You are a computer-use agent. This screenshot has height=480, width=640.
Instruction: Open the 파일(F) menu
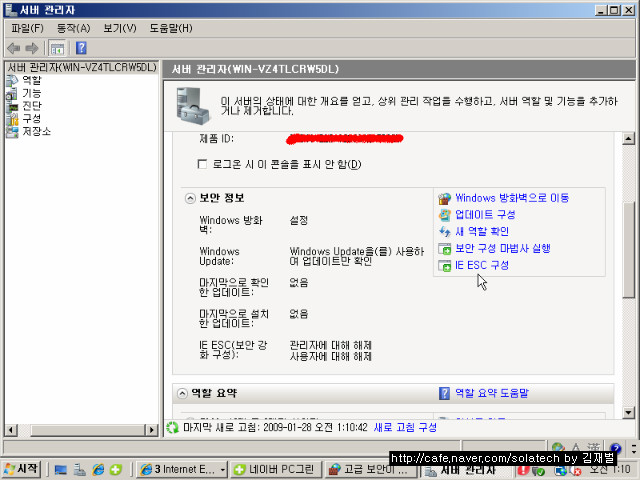pyautogui.click(x=27, y=28)
